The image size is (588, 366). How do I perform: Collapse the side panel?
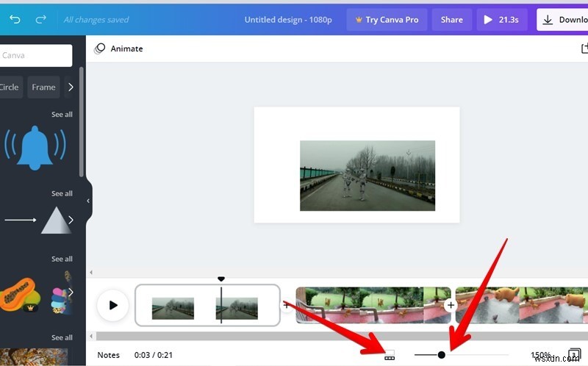(x=88, y=201)
